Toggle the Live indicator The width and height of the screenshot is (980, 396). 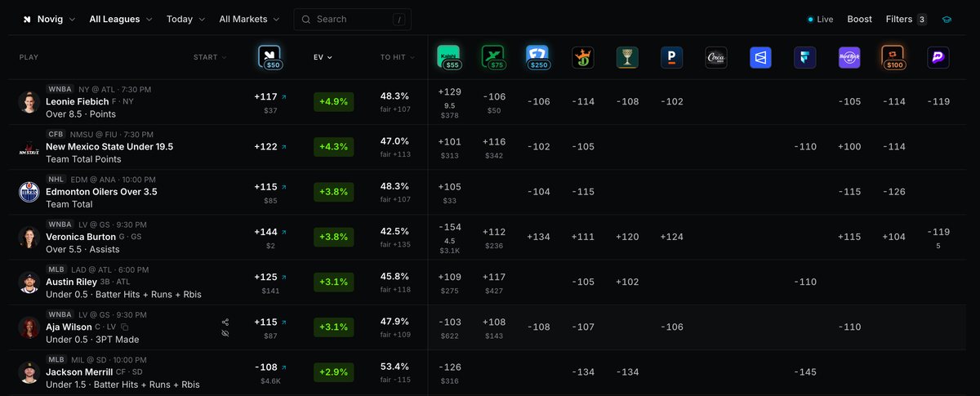tap(820, 19)
